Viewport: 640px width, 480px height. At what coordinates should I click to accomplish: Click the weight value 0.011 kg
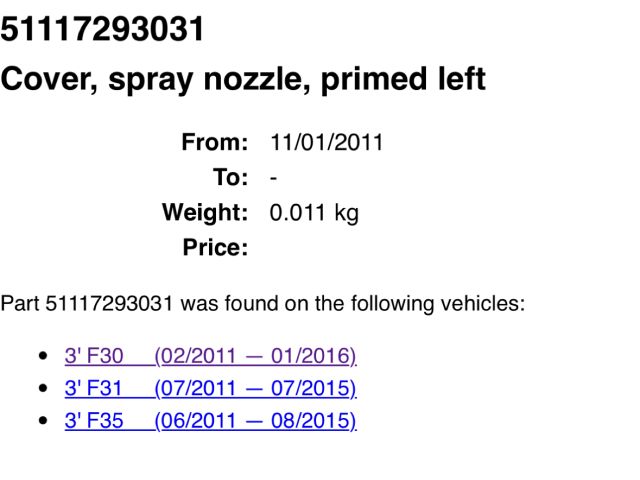pos(314,213)
